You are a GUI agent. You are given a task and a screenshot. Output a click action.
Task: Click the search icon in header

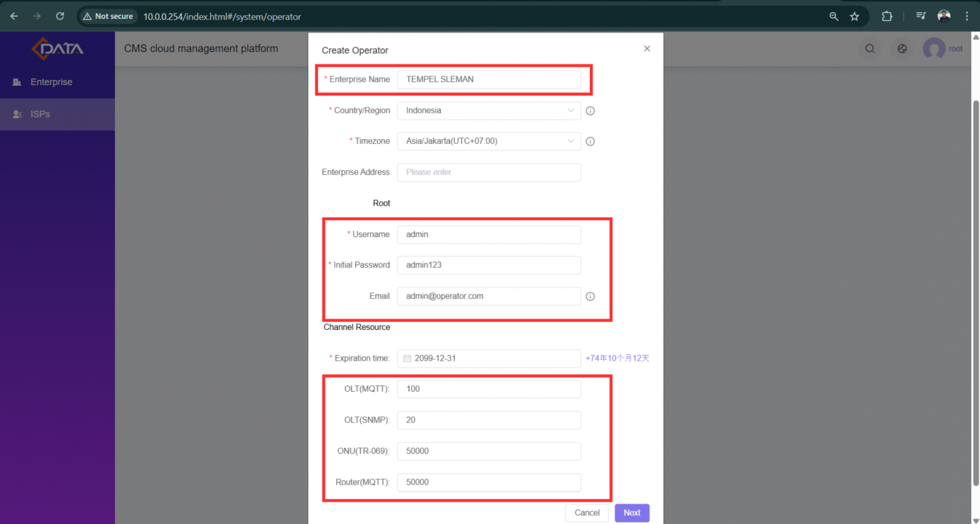(x=870, y=49)
